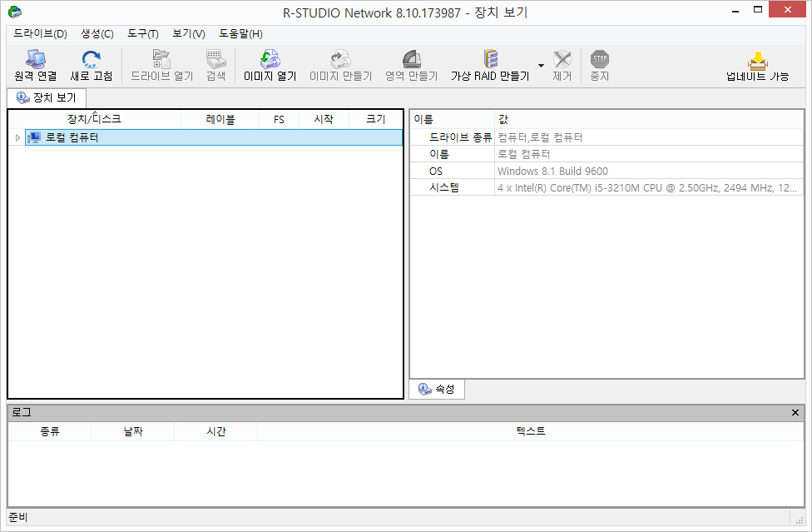Click the 검색 scan icon
This screenshot has height=532, width=812.
[216, 60]
